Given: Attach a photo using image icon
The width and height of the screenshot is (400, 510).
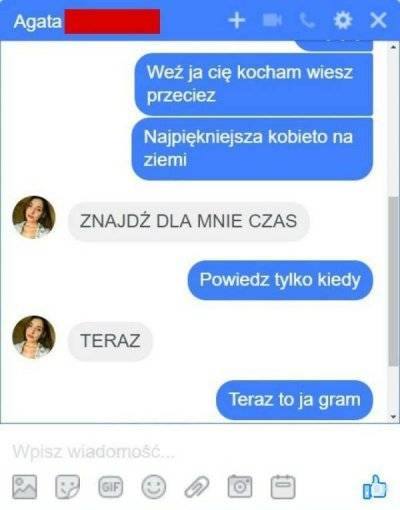Looking at the screenshot, I should pyautogui.click(x=25, y=487).
